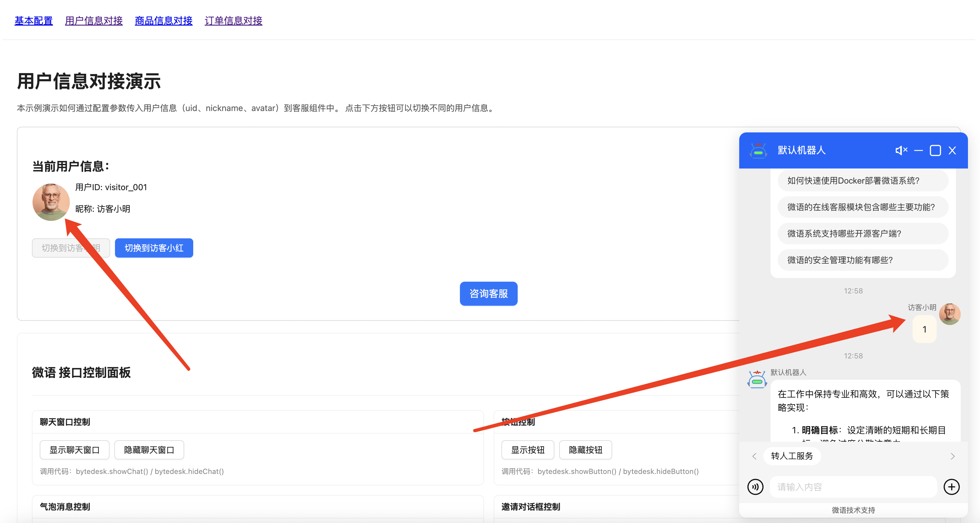Viewport: 980px width, 523px height.
Task: Click the robot avatar icon in the chat header
Action: click(758, 150)
